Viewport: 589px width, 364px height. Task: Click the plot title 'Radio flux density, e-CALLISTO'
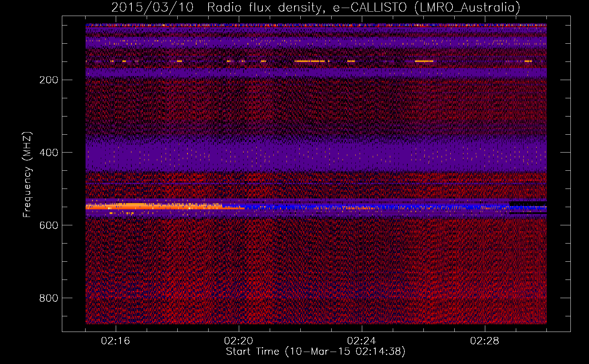coord(307,8)
